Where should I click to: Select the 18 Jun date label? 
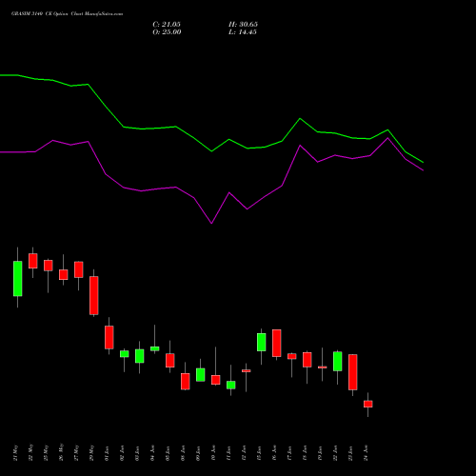tap(306, 453)
